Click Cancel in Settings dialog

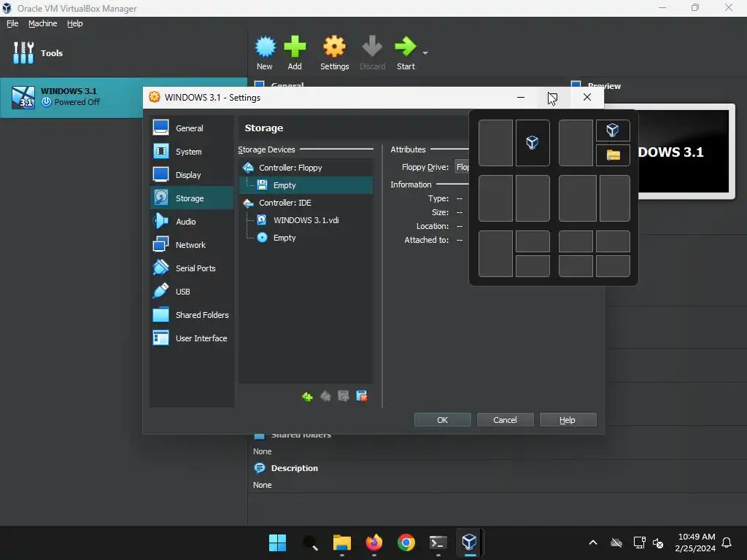[x=505, y=420]
